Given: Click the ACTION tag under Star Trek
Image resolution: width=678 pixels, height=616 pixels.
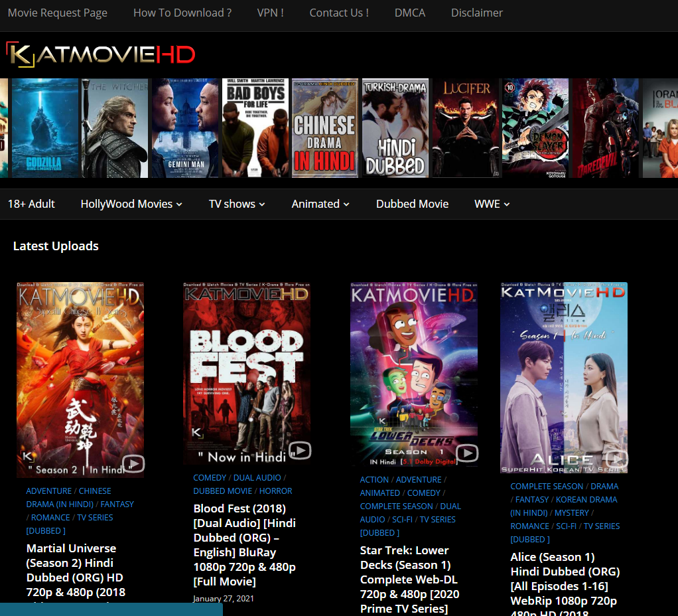Looking at the screenshot, I should (x=374, y=480).
